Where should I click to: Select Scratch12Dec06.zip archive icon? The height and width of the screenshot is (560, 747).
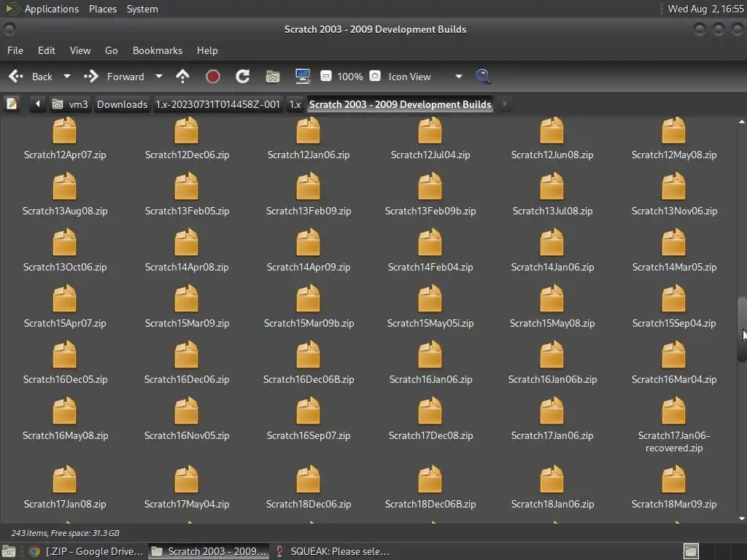point(186,130)
